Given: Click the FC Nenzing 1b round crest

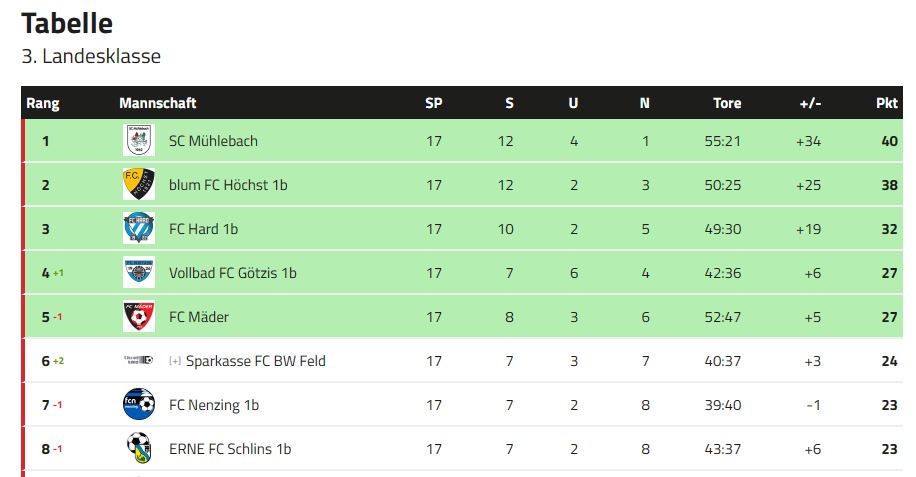Looking at the screenshot, I should click(x=139, y=405).
